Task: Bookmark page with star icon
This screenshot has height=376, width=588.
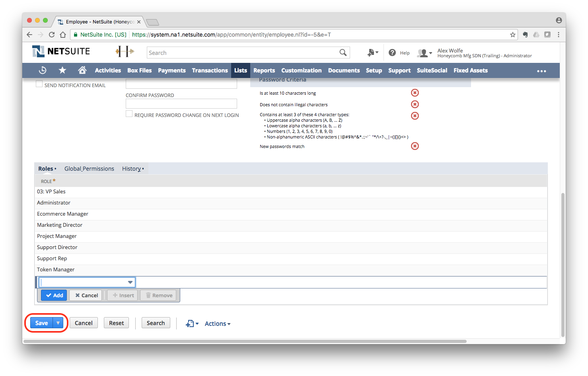Action: coord(513,35)
